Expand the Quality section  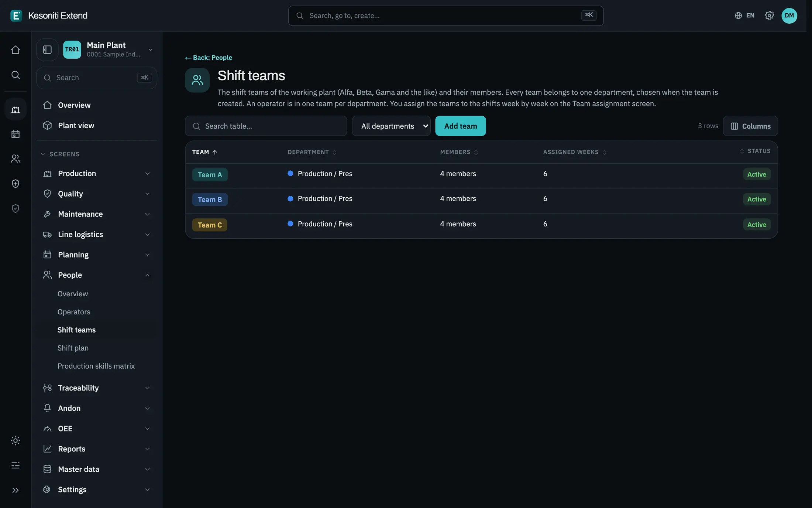click(x=97, y=194)
